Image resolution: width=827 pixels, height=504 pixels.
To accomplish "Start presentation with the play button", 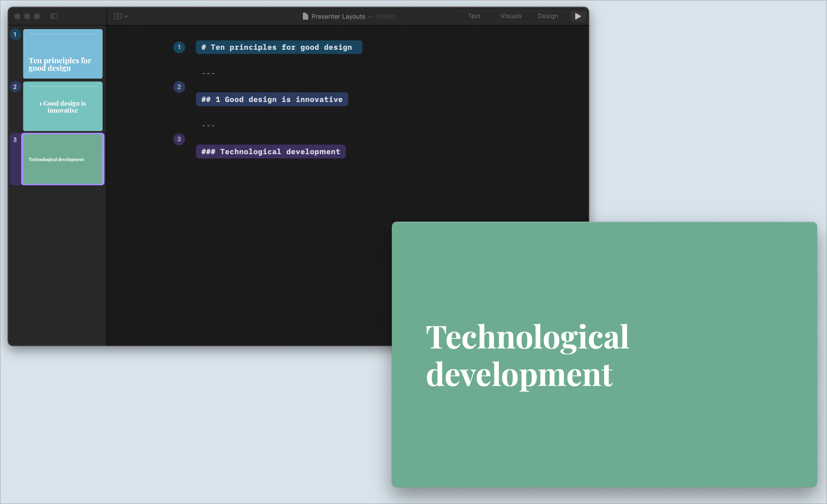I will [x=578, y=16].
